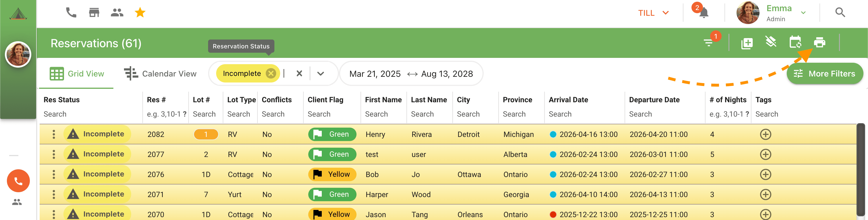Expand the Emma Admin user menu

[803, 13]
